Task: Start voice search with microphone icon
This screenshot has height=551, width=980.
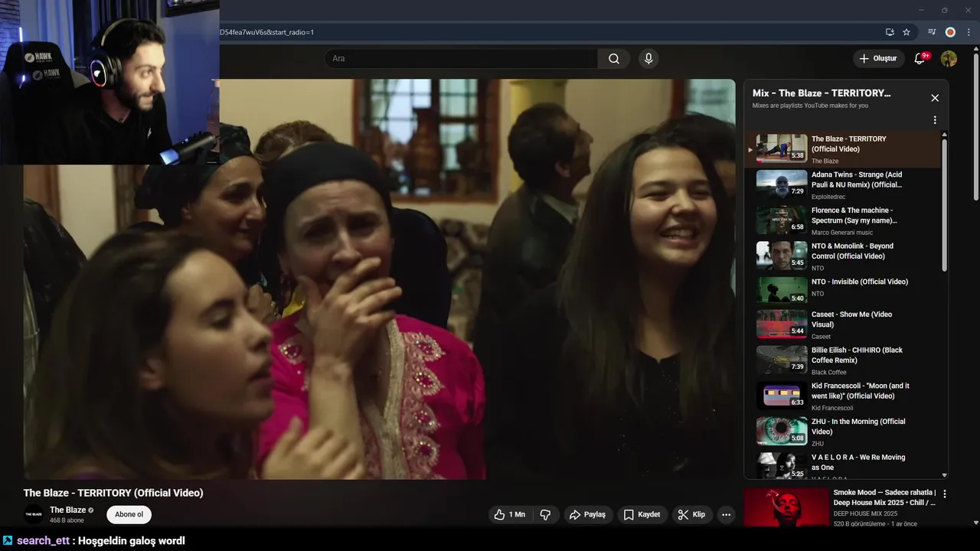Action: 648,59
